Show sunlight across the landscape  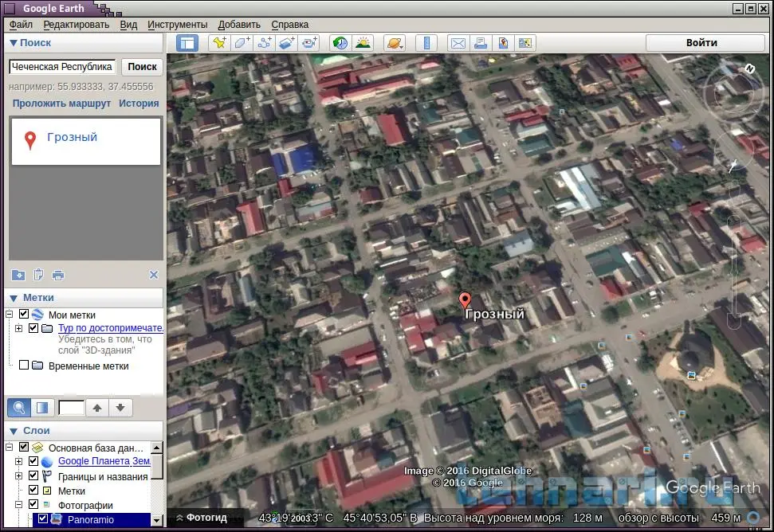click(x=363, y=44)
